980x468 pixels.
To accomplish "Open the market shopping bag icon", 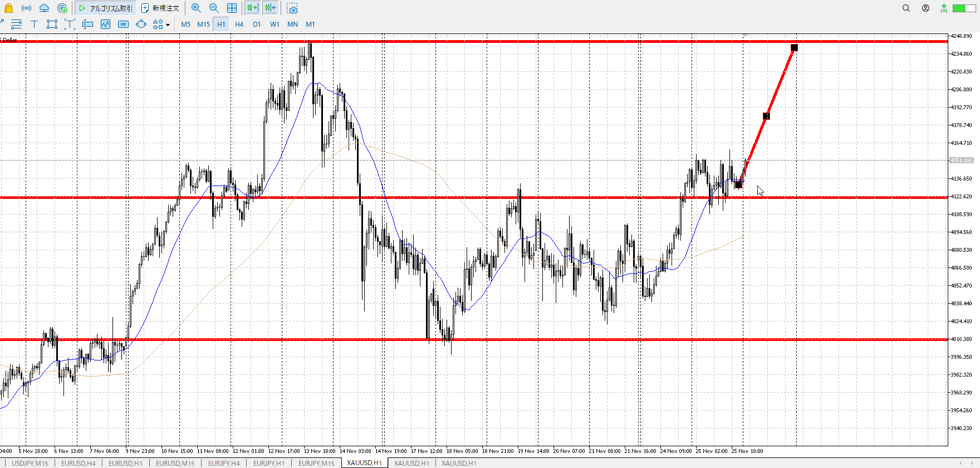I will point(8,8).
